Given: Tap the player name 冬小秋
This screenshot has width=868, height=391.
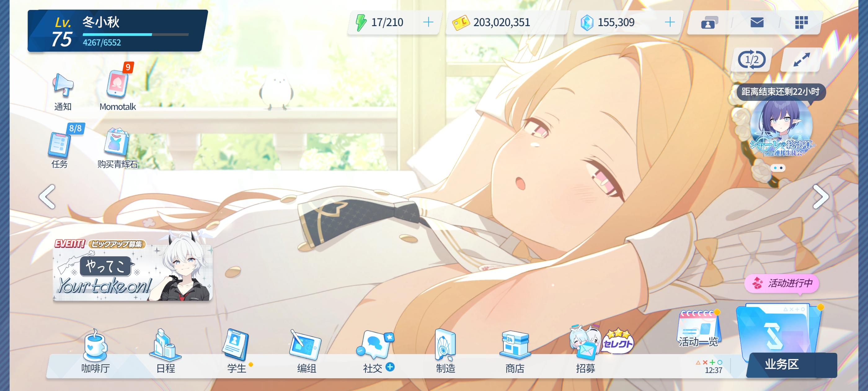Looking at the screenshot, I should click(101, 22).
